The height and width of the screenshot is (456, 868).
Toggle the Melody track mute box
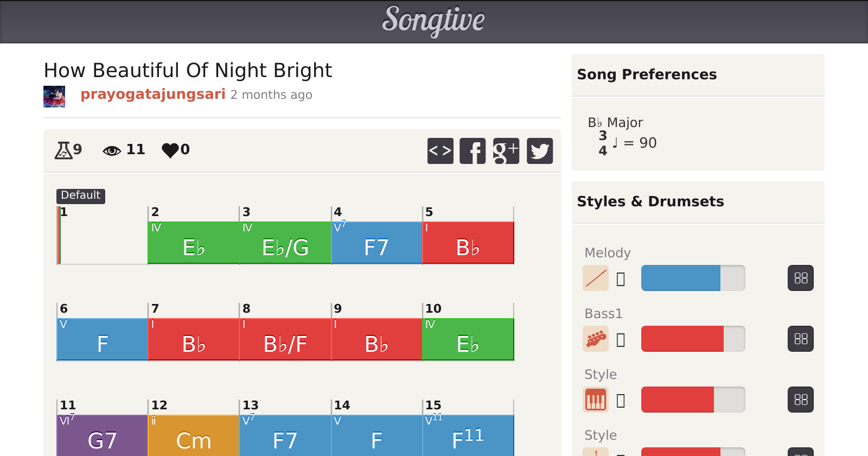[x=621, y=279]
